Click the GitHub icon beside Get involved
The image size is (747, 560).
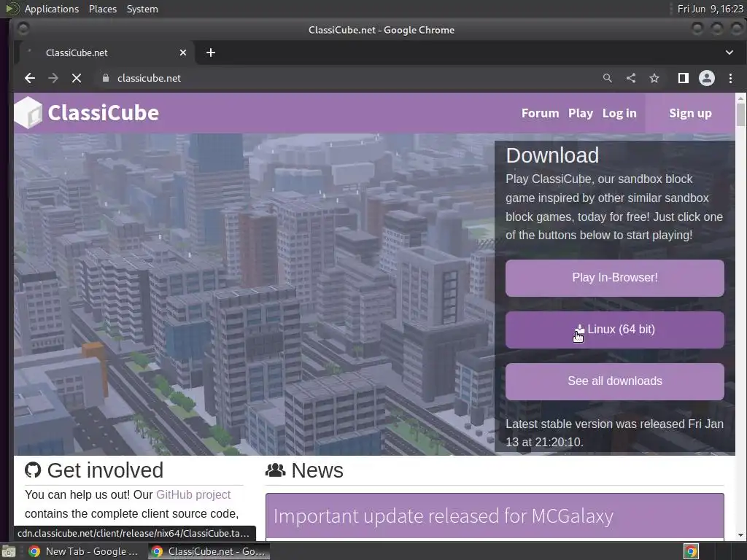33,470
